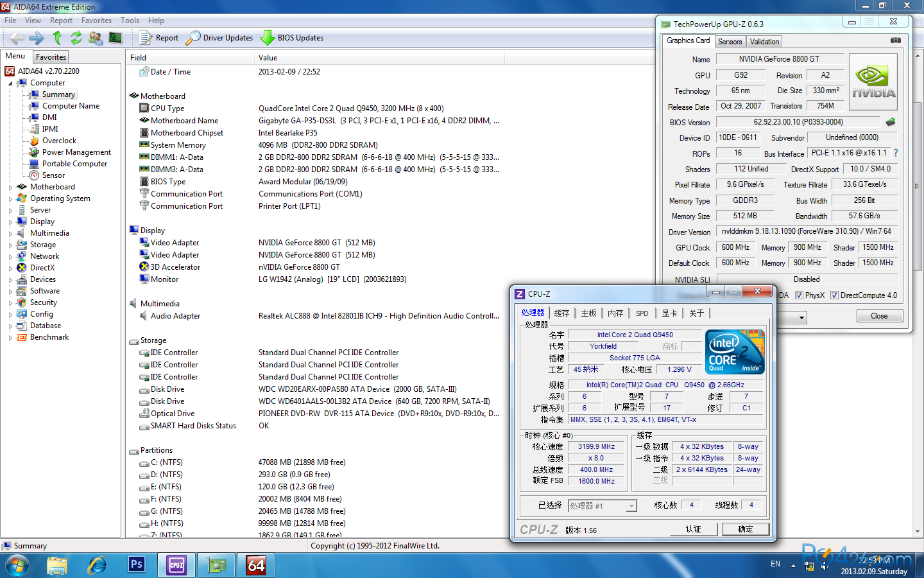Switch to CPU-Z 缓存 tab
Image resolution: width=924 pixels, height=578 pixels.
(x=561, y=313)
